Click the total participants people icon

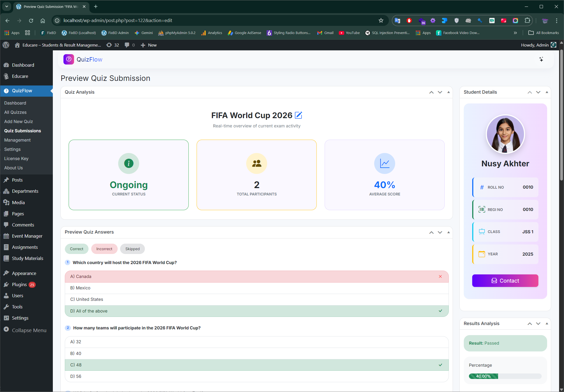point(257,163)
